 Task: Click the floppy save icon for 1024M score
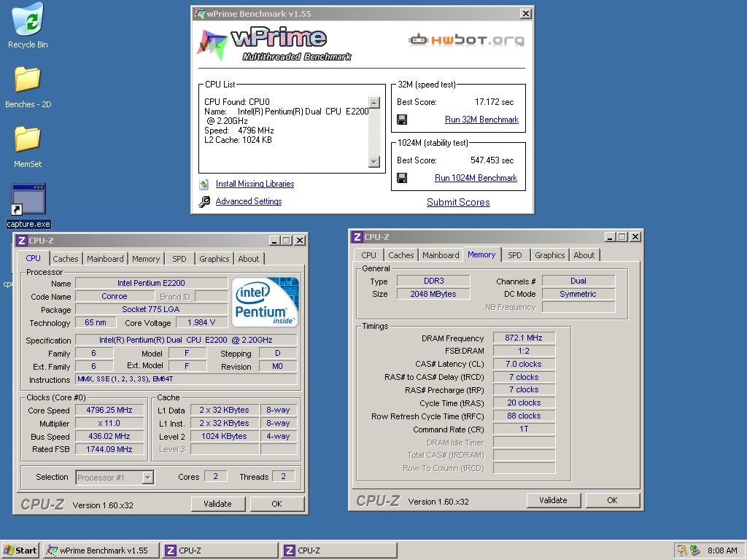point(402,178)
